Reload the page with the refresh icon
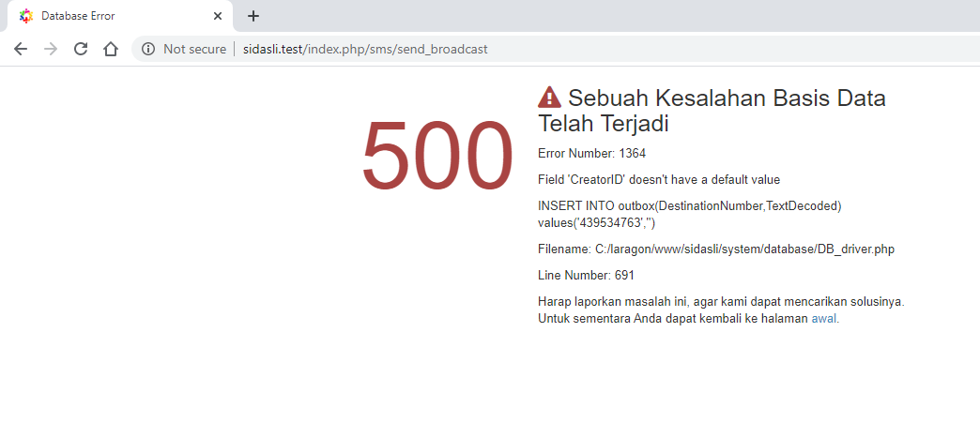 [81, 50]
